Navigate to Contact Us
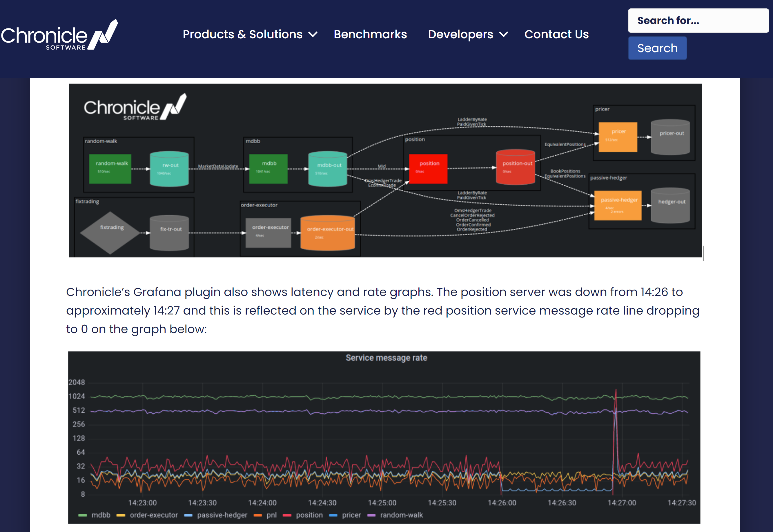 (x=556, y=34)
